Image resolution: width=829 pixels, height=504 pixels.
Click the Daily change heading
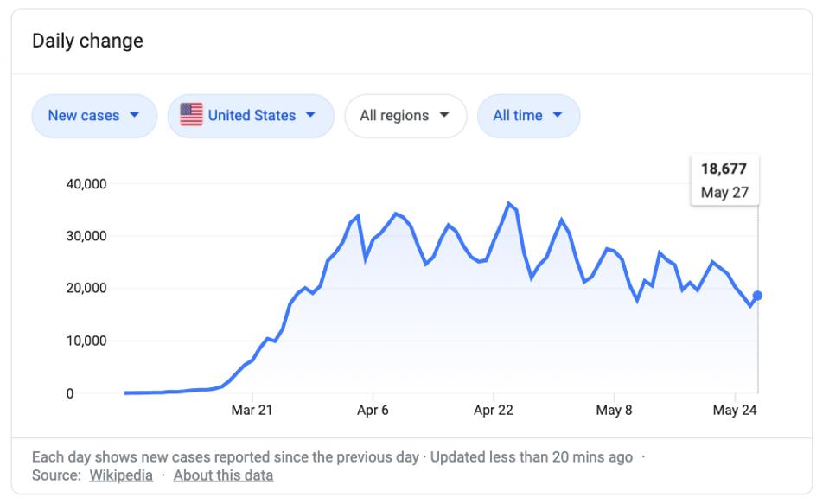pyautogui.click(x=87, y=41)
